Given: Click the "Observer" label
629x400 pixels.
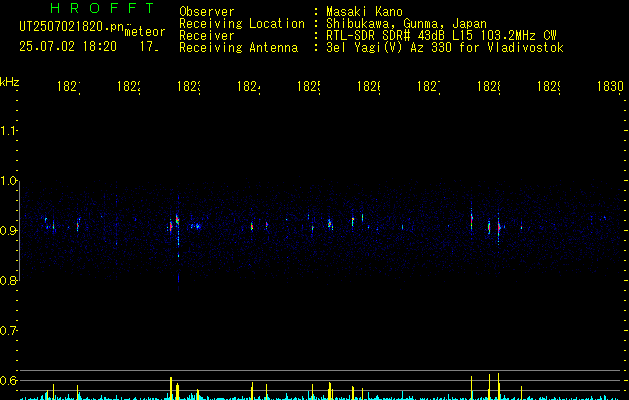Looking at the screenshot, I should pyautogui.click(x=207, y=12).
